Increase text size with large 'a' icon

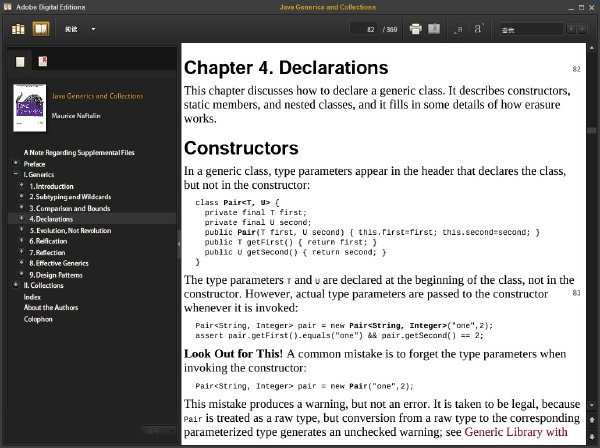point(479,29)
